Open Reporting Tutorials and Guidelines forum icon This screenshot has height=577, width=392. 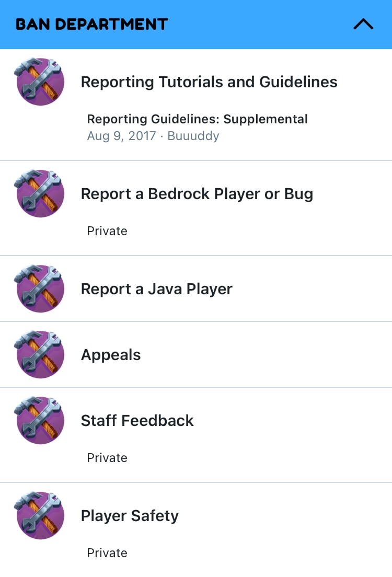39,82
